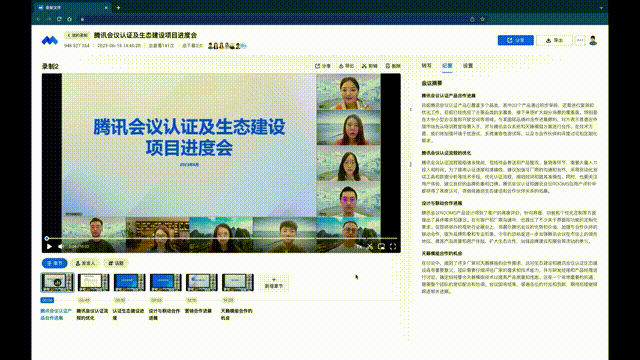Click the video progress bar
Image resolution: width=640 pixels, height=360 pixels.
(x=222, y=238)
